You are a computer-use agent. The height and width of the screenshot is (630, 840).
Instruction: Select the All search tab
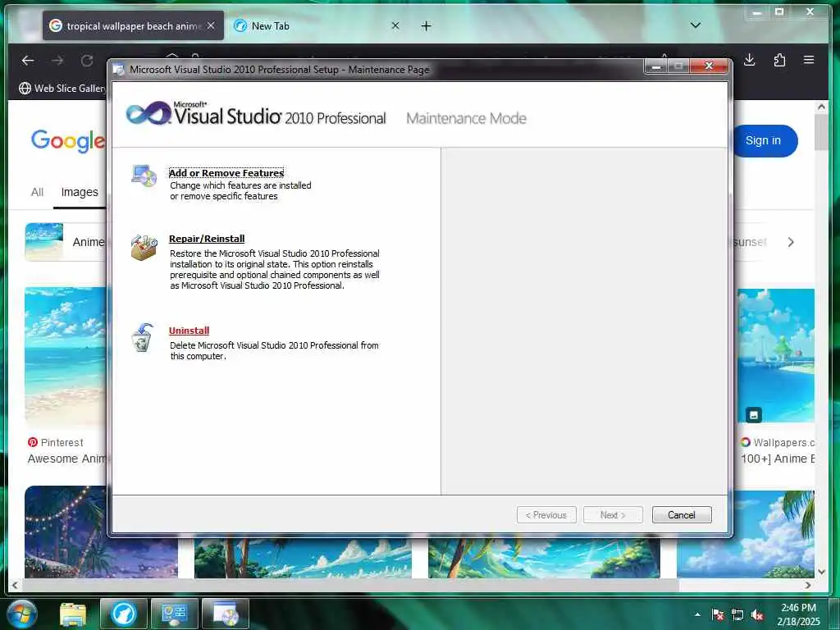click(x=37, y=192)
